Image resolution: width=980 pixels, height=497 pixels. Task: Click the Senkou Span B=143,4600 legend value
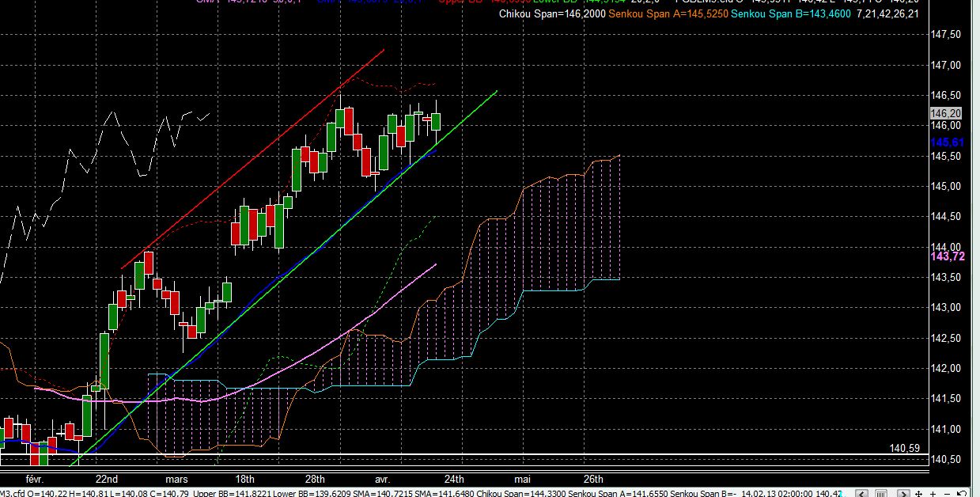point(793,13)
